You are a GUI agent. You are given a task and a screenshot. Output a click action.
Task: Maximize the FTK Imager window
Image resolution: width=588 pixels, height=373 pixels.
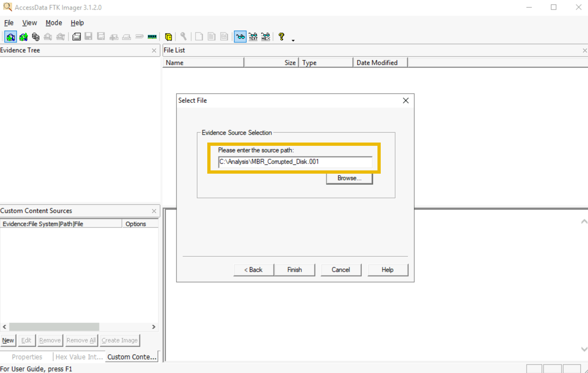click(554, 7)
